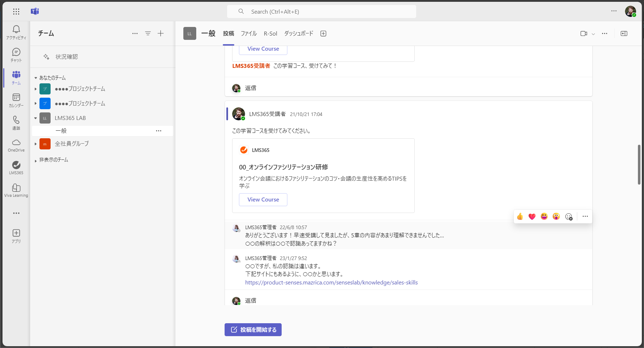
Task: Click the LMS365 logo in course card
Action: (x=244, y=150)
